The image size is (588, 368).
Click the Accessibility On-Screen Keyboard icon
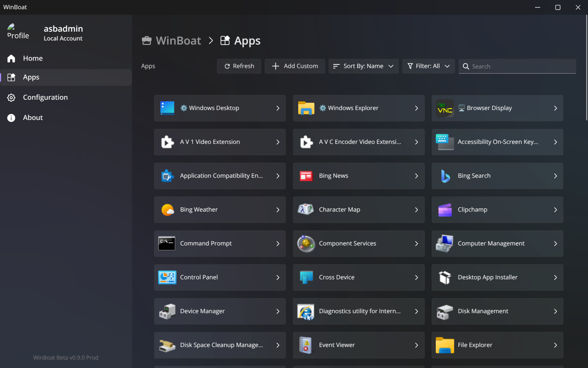tap(445, 142)
